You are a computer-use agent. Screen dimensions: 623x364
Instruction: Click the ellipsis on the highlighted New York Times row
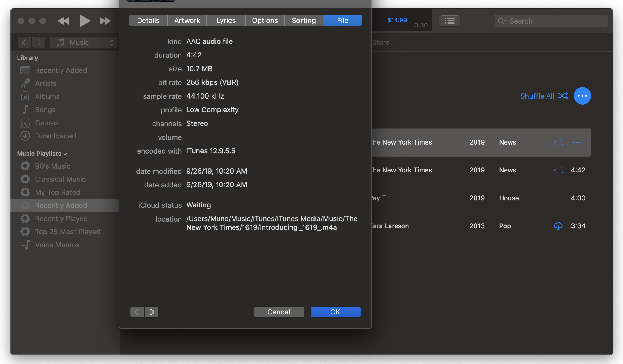577,143
